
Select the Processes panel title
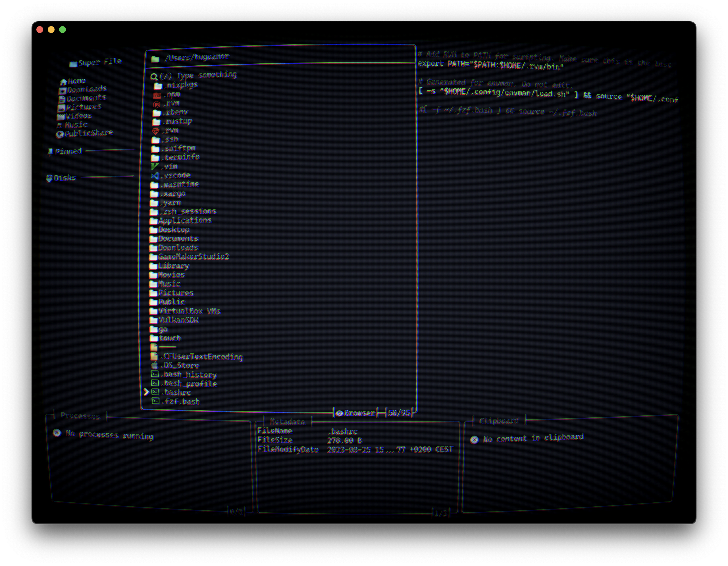click(x=80, y=416)
